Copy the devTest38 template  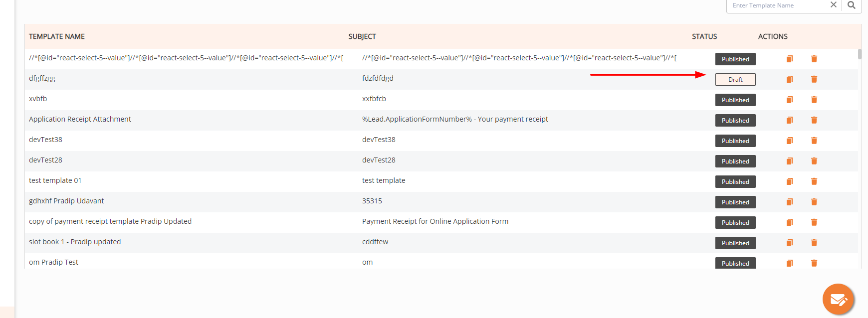790,141
